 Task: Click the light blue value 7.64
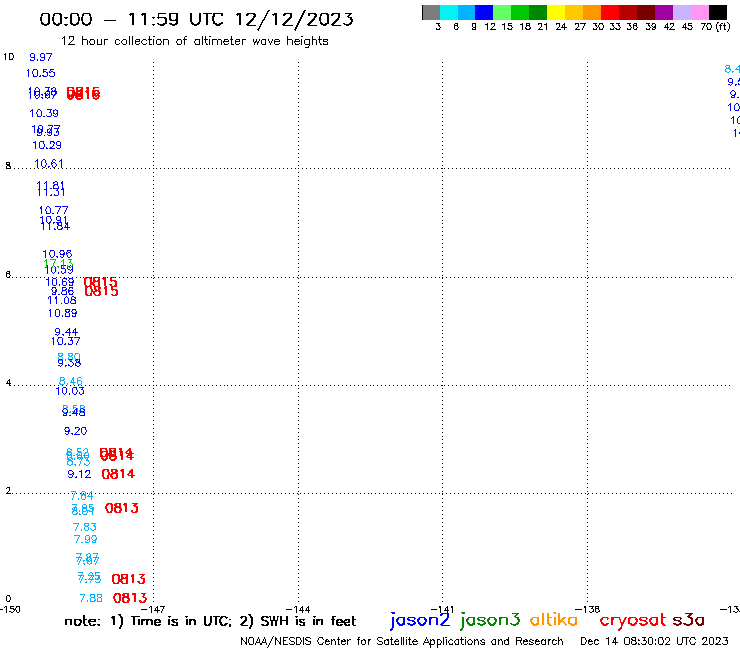(x=82, y=496)
